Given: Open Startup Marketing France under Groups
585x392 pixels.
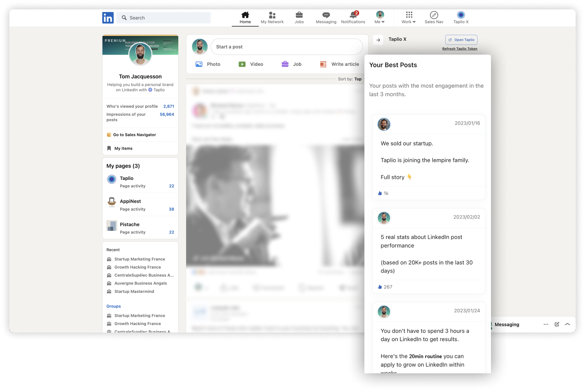Looking at the screenshot, I should 140,316.
